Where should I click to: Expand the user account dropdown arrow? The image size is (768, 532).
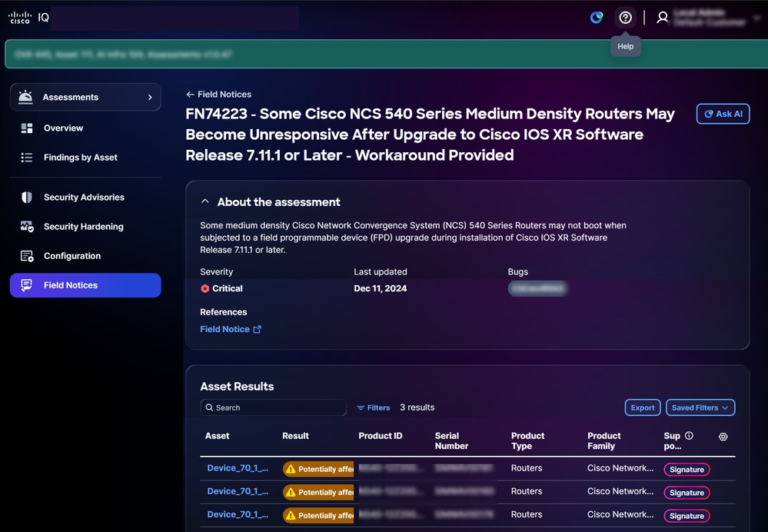pyautogui.click(x=757, y=18)
